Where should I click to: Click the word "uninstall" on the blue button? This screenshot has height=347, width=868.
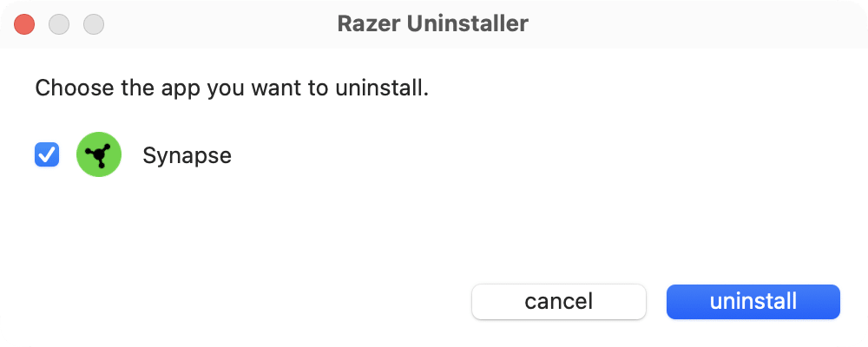[753, 302]
